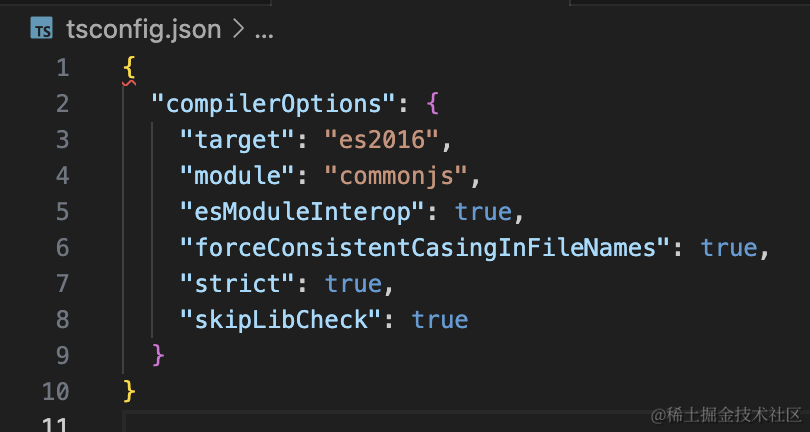Click the TS file icon in the breadcrumb
The image size is (810, 432).
pyautogui.click(x=41, y=29)
